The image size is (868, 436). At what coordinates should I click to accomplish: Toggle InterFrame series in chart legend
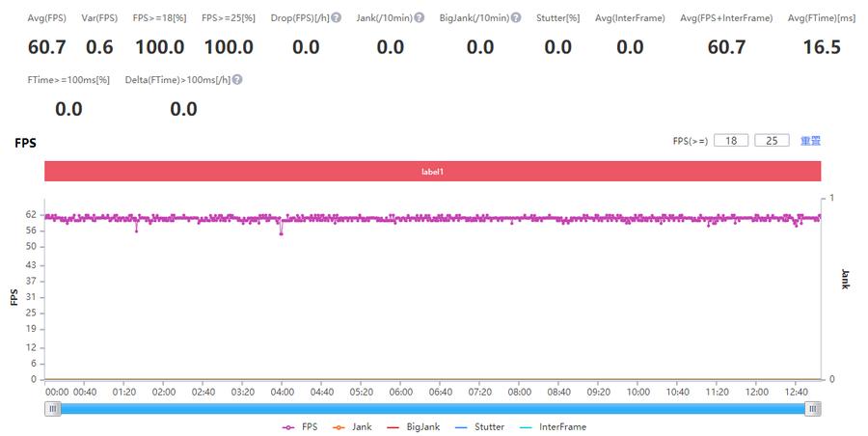553,427
